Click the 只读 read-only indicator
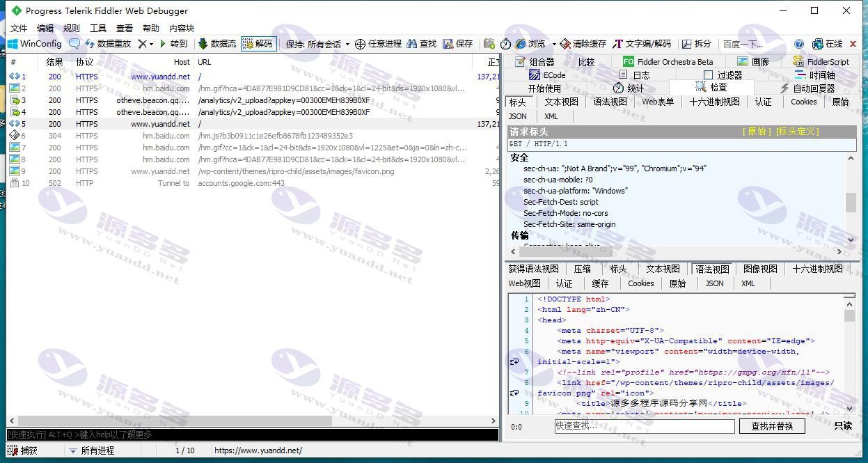This screenshot has width=868, height=463. point(843,425)
